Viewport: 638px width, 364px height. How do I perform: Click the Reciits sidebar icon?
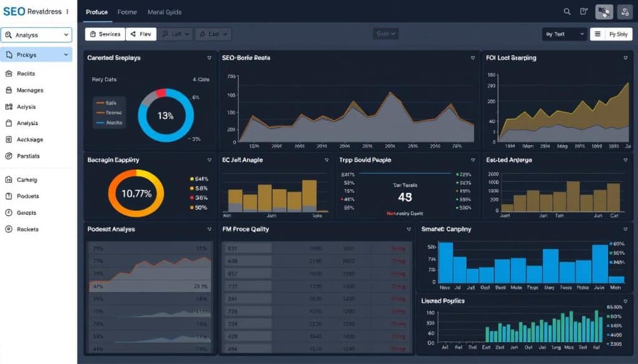(9, 73)
